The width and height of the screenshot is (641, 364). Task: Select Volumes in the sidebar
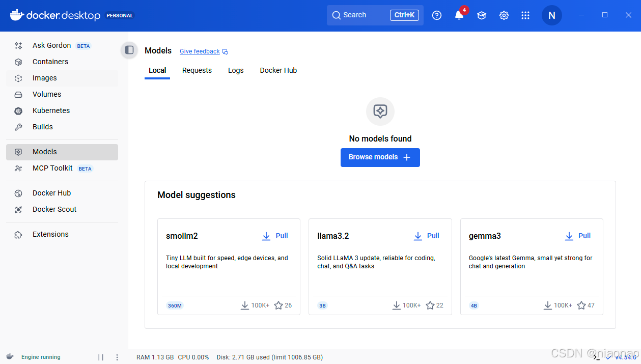click(x=62, y=94)
